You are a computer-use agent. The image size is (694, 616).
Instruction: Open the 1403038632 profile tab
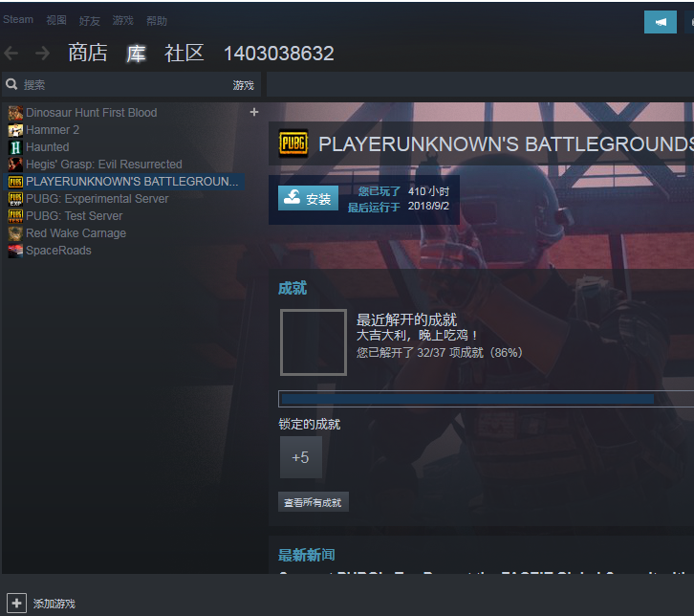279,54
